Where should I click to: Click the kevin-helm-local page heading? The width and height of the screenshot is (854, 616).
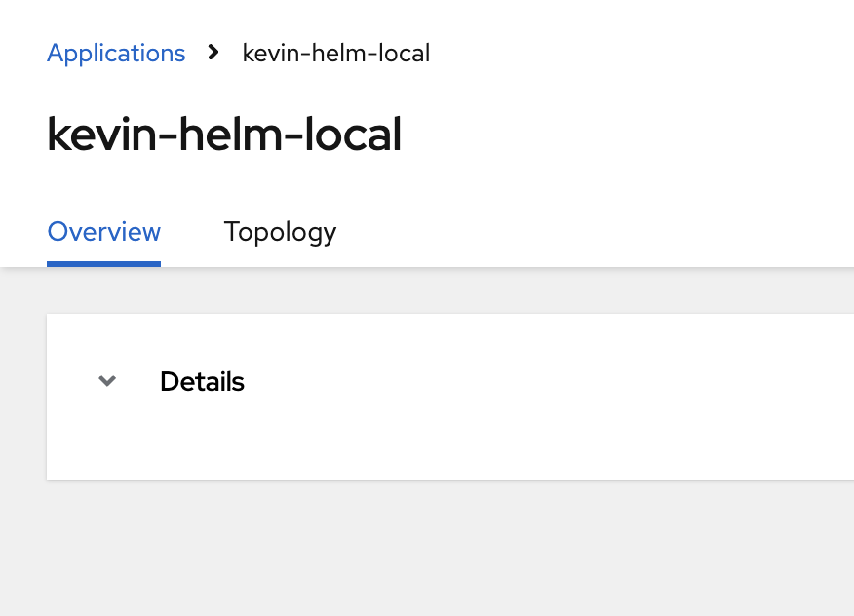pyautogui.click(x=224, y=135)
